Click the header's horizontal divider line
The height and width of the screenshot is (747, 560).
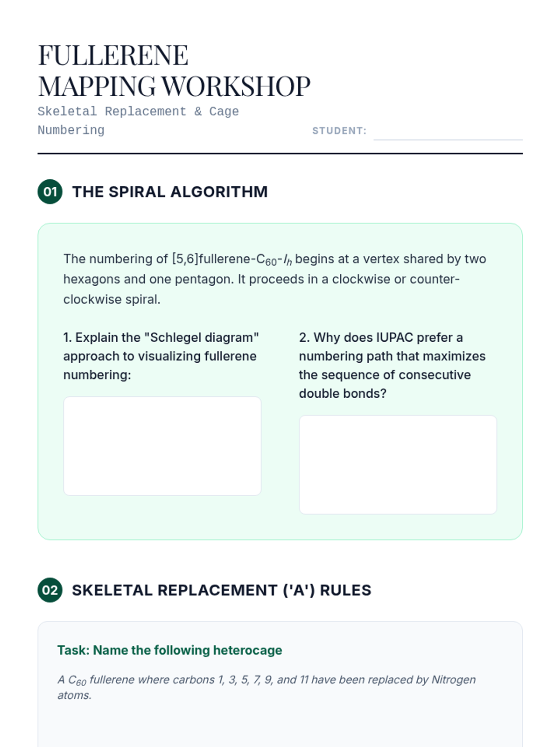pyautogui.click(x=280, y=153)
